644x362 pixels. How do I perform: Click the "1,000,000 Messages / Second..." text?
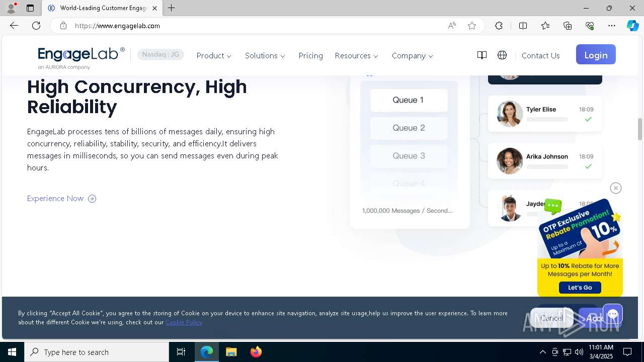click(x=407, y=211)
